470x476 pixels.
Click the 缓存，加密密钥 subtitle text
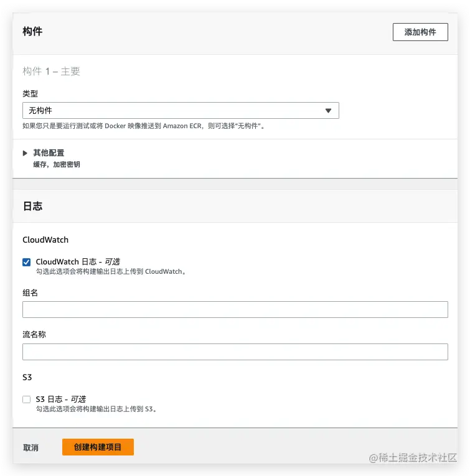[57, 164]
